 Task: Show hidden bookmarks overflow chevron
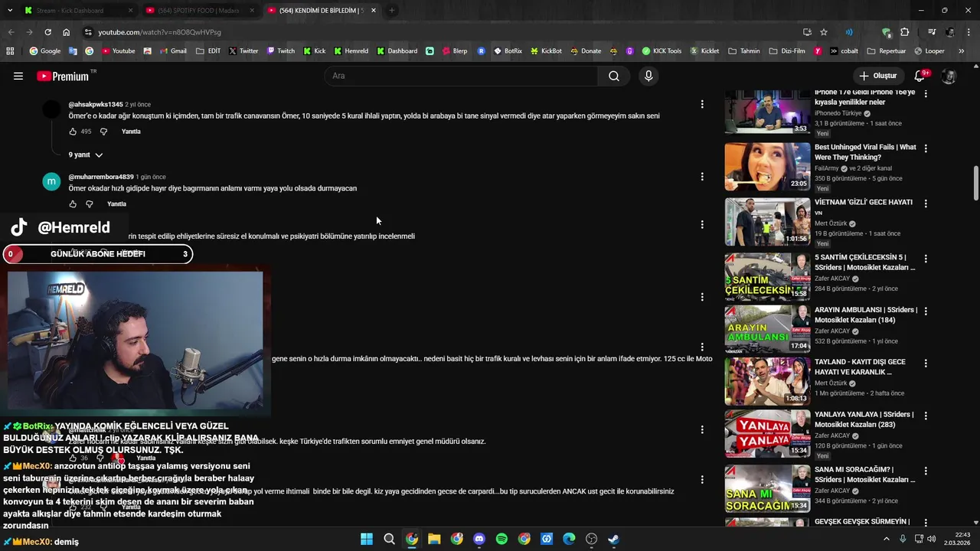pyautogui.click(x=961, y=51)
